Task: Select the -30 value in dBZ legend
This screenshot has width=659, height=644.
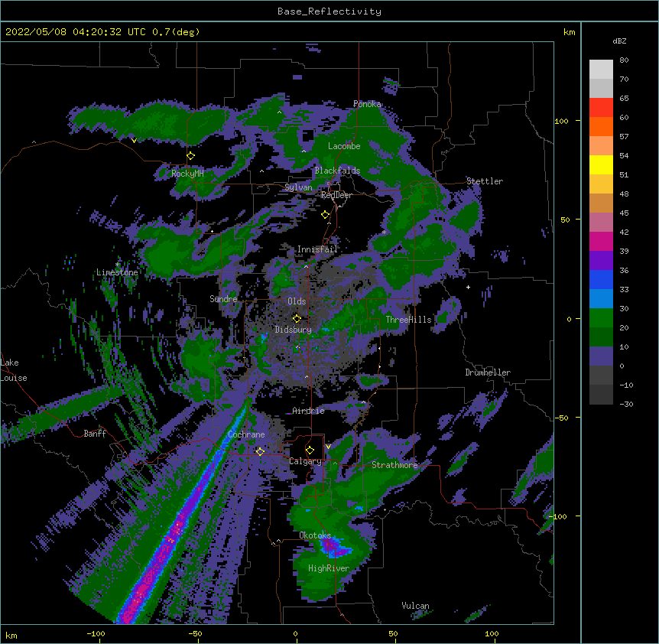Action: [626, 404]
